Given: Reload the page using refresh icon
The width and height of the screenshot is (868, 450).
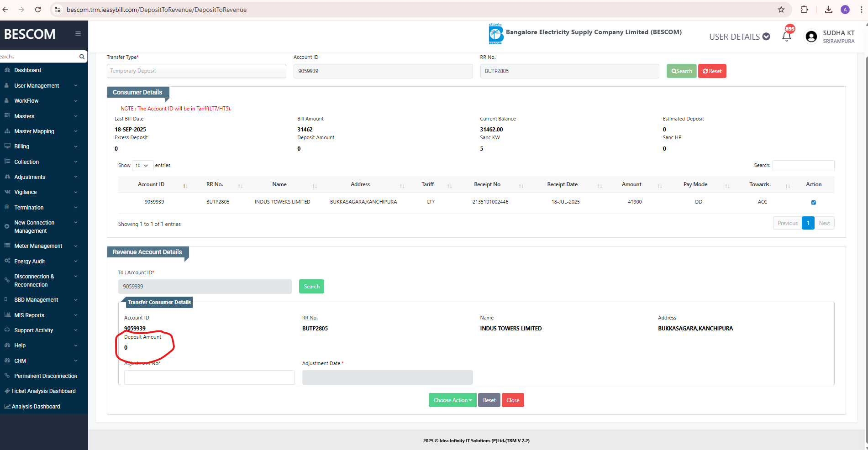Looking at the screenshot, I should click(38, 10).
